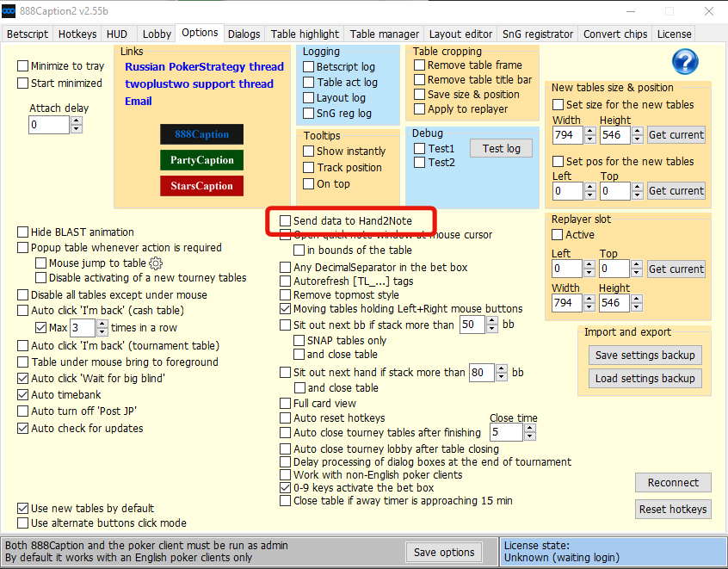The image size is (728, 569).
Task: Open the StarsCaption red banner link
Action: [201, 186]
